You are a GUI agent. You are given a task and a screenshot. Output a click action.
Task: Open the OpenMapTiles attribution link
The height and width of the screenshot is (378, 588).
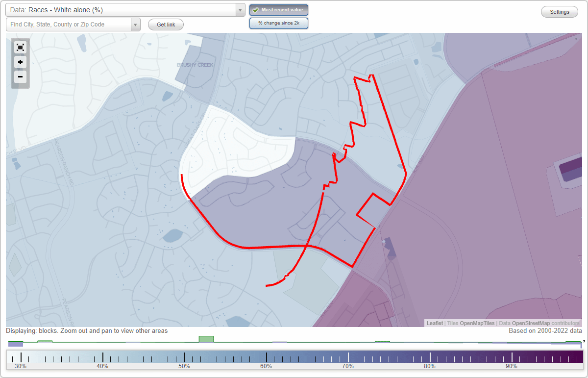[x=477, y=323]
